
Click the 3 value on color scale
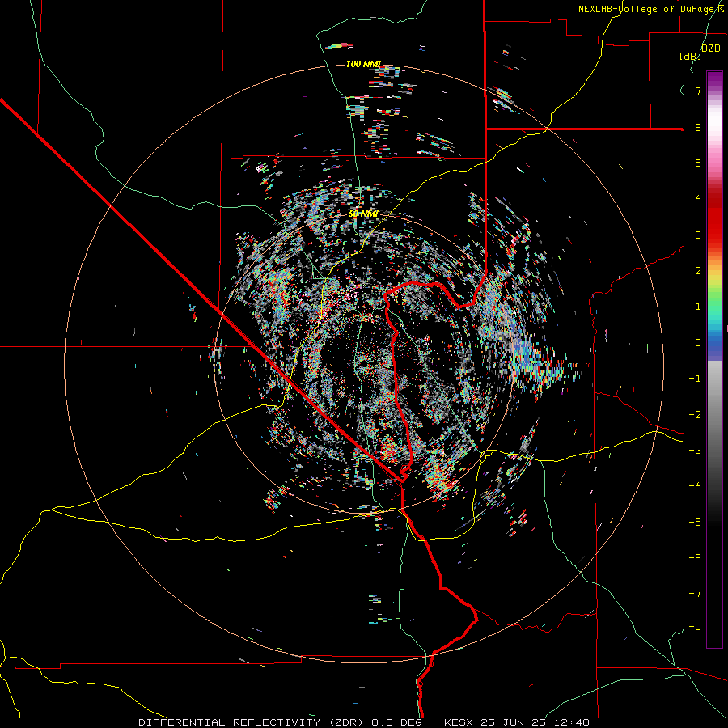698,235
